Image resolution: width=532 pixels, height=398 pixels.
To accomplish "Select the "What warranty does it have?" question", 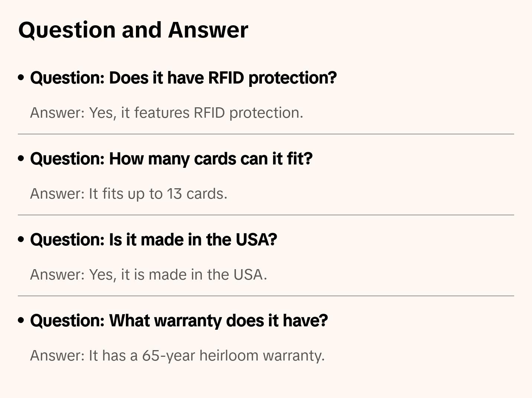I will coord(179,321).
